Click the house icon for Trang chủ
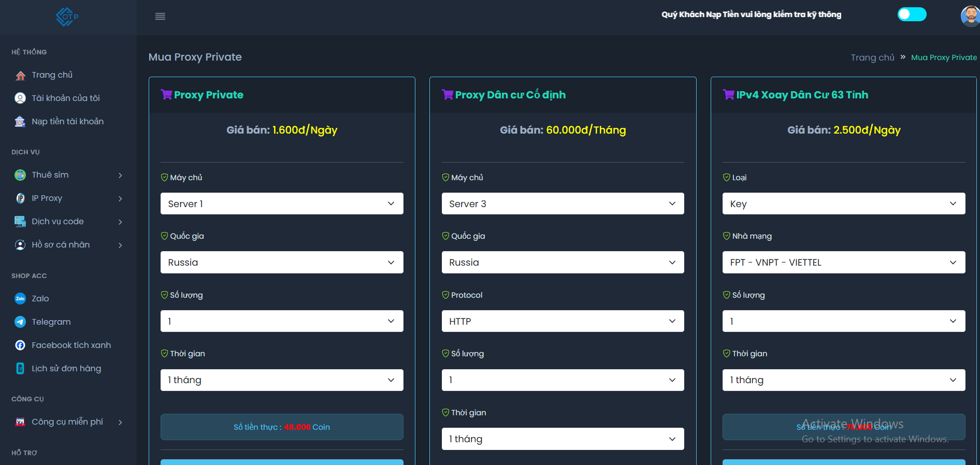 (20, 76)
